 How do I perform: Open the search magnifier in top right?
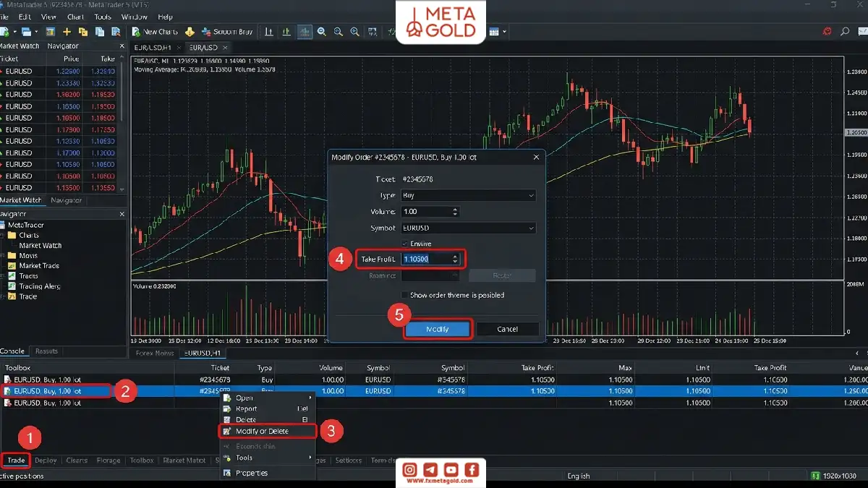845,32
